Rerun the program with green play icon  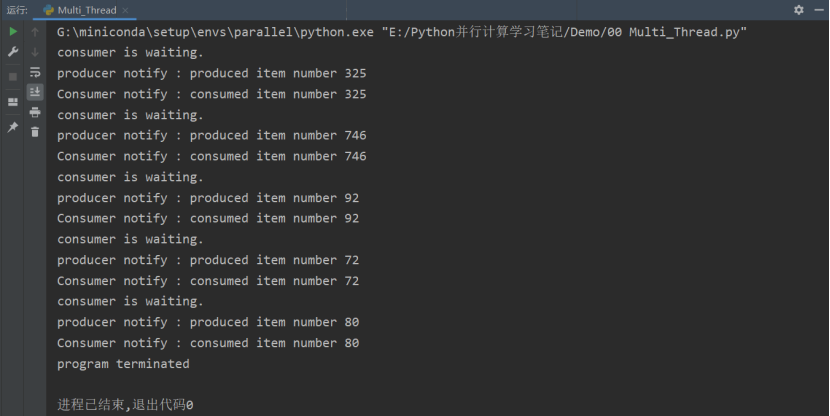pos(13,32)
